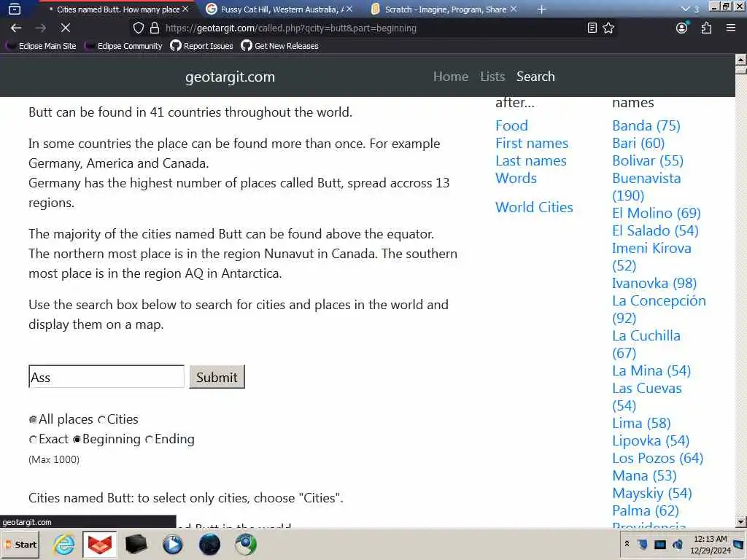Open the Food category link

point(511,125)
